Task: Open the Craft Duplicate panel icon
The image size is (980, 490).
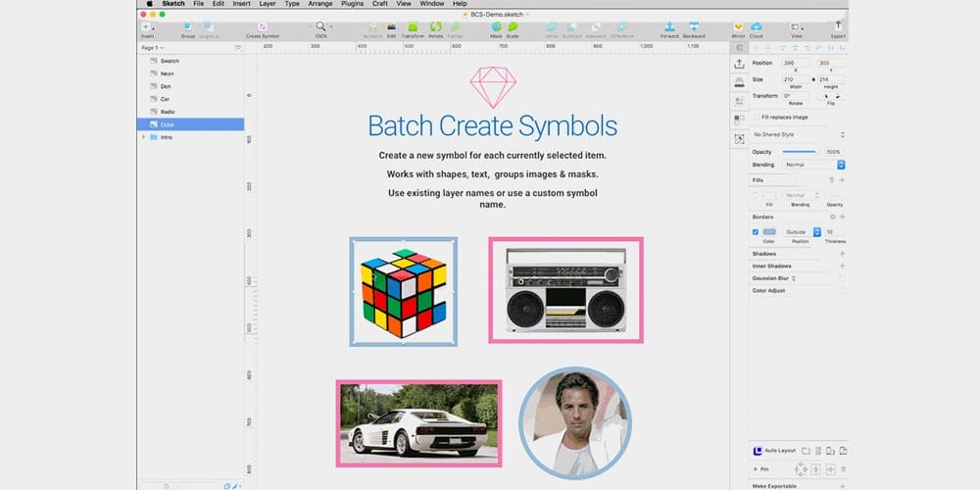Action: point(739,119)
